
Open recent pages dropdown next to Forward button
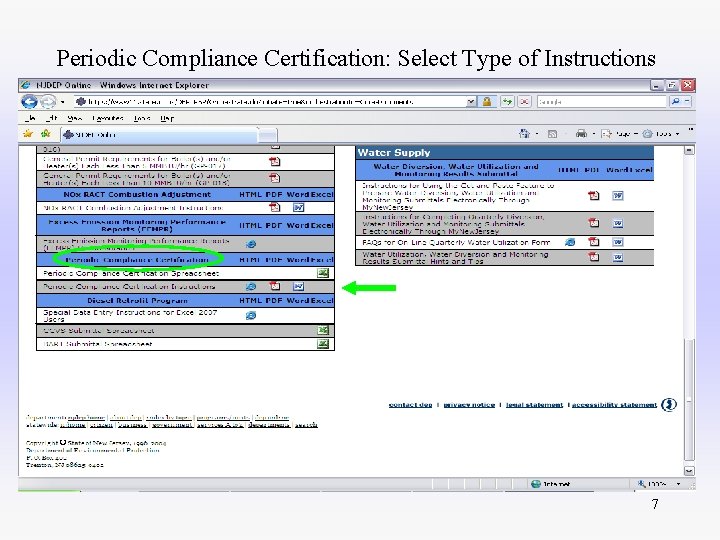point(62,101)
